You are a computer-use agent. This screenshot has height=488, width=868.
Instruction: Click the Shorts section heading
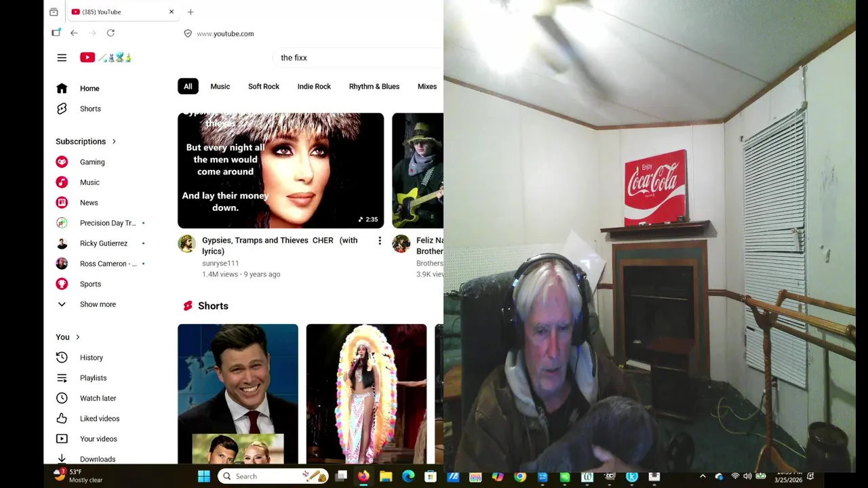tap(213, 306)
